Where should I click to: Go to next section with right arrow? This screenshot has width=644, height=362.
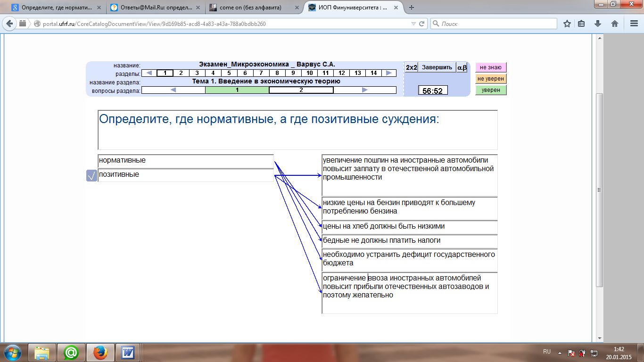(388, 73)
